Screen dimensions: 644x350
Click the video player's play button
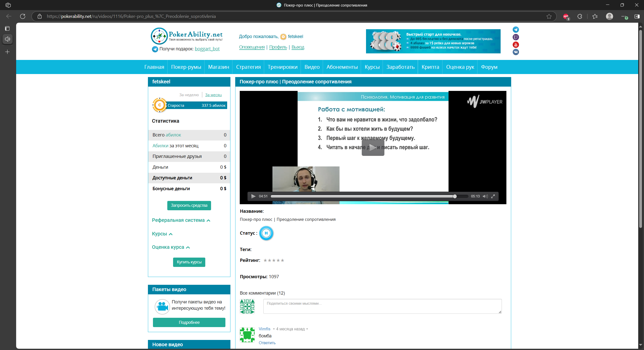pos(253,196)
